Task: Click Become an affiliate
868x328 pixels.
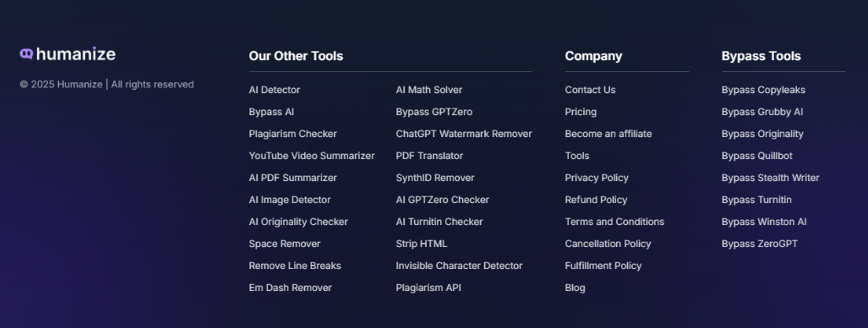Action: click(x=608, y=134)
